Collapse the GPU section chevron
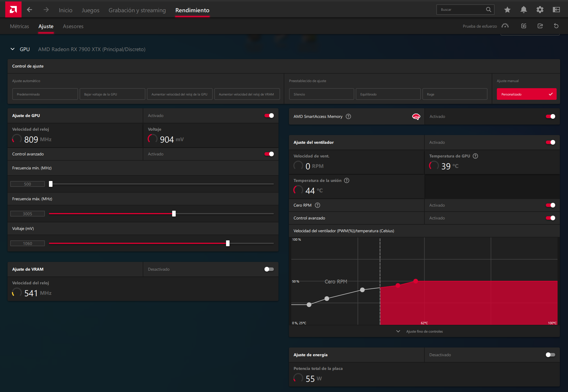Screen dimensions: 568x392 click(x=13, y=49)
